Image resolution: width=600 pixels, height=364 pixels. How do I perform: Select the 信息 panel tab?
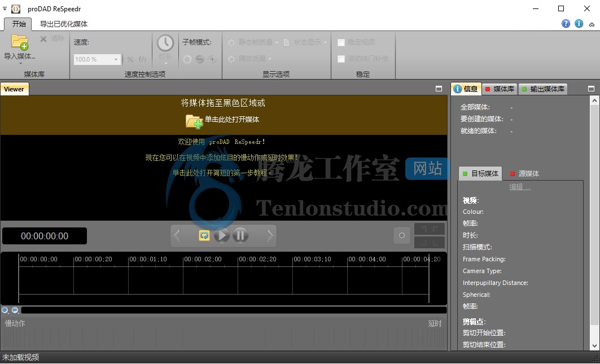(x=466, y=89)
